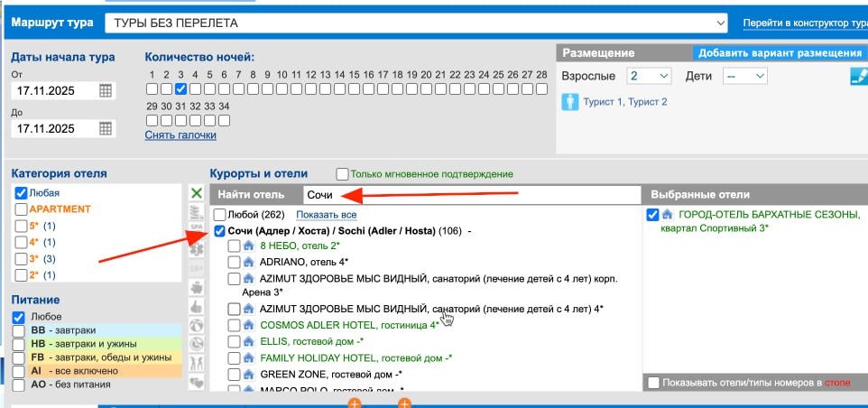Click house icon next to FAMILY HOLIDAY HOTEL
The width and height of the screenshot is (868, 408).
point(248,357)
